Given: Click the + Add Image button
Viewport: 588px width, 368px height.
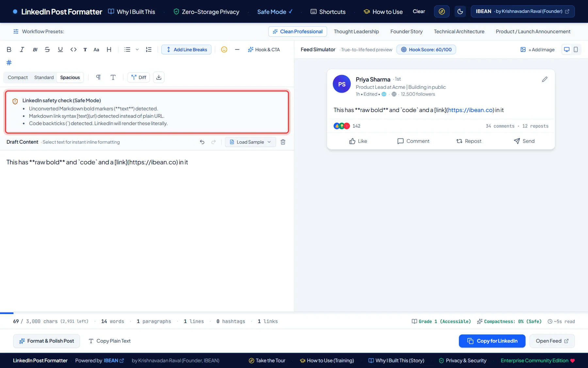Looking at the screenshot, I should 537,50.
